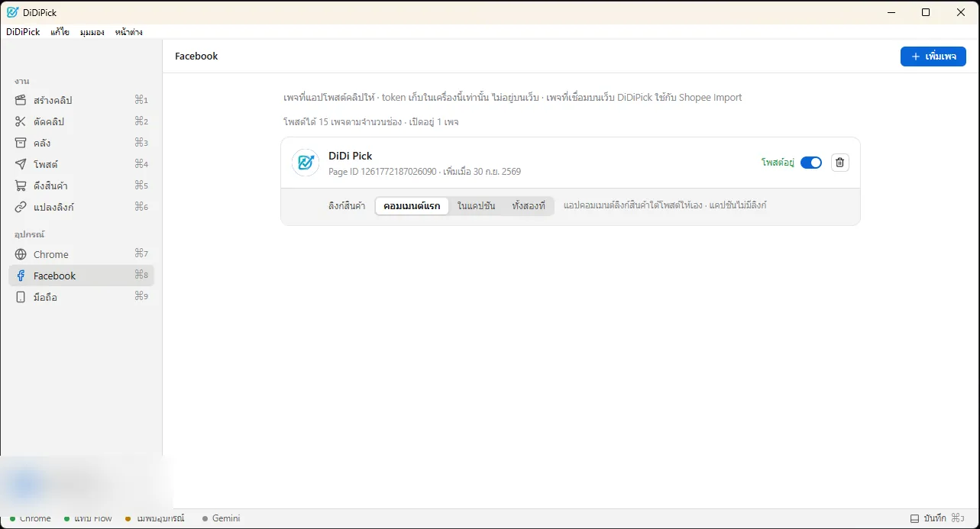Open ตัดคลิป scissors item

tap(81, 121)
